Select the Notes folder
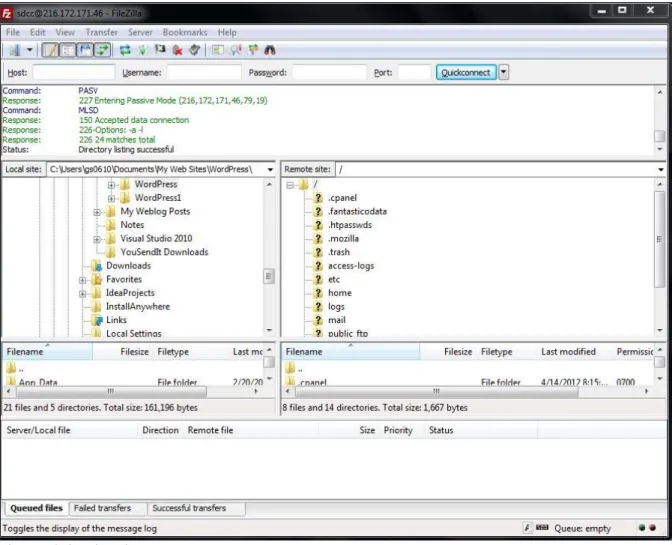672x545 pixels. tap(132, 225)
